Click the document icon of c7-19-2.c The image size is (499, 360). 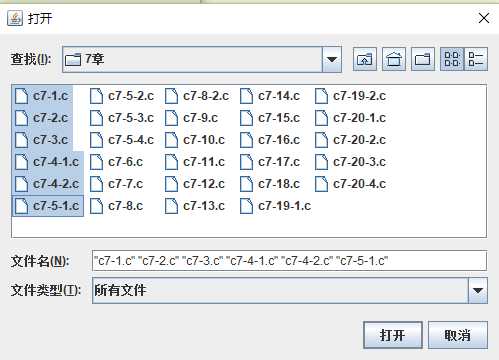click(x=322, y=96)
